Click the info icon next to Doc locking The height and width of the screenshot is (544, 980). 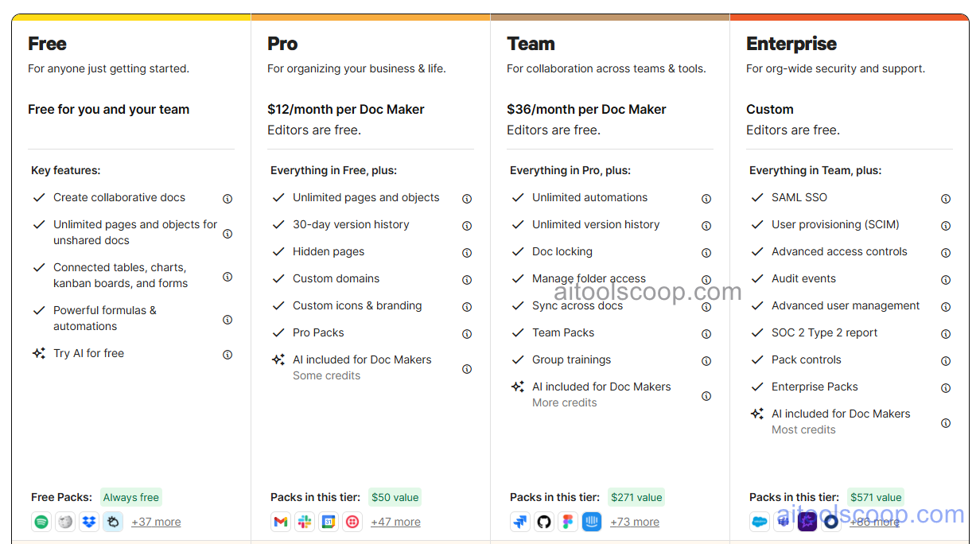point(706,252)
